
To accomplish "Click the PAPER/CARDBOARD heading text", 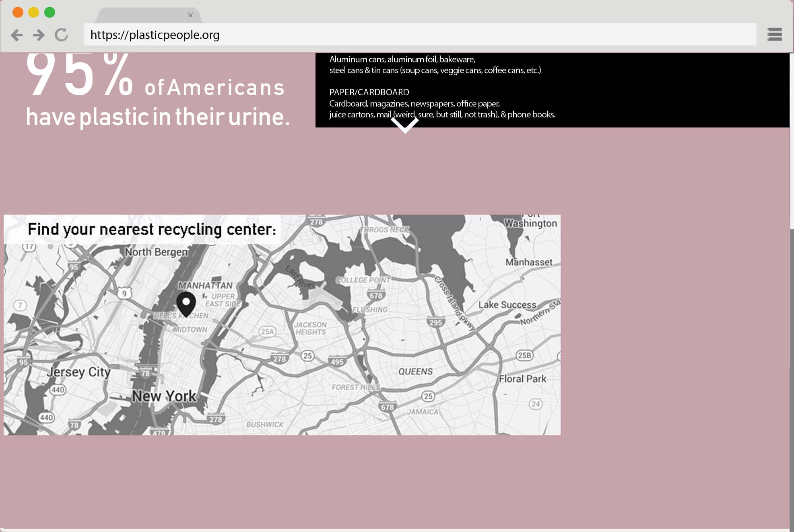I will 369,92.
